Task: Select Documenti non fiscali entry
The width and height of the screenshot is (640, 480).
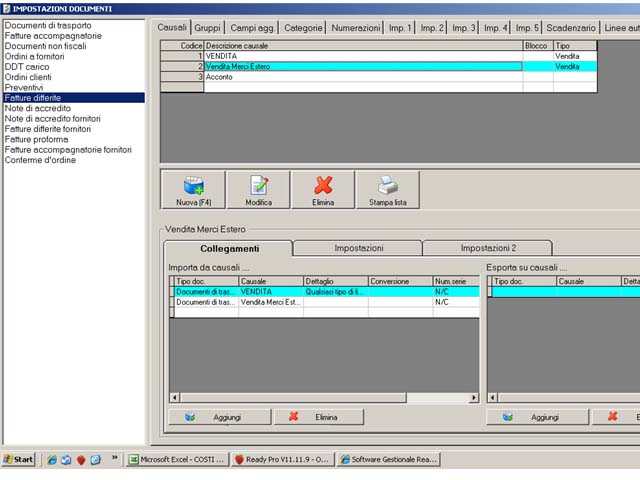Action: [x=74, y=46]
